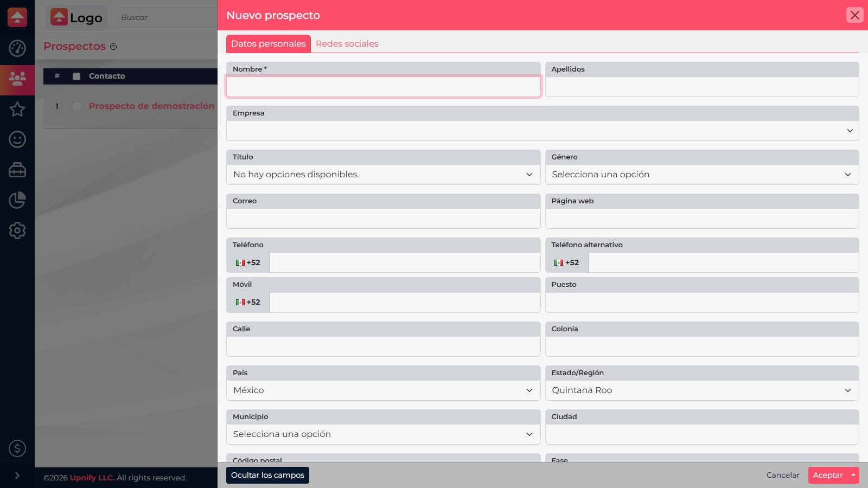Open the dashboard gauge icon in sidebar

coord(17,48)
